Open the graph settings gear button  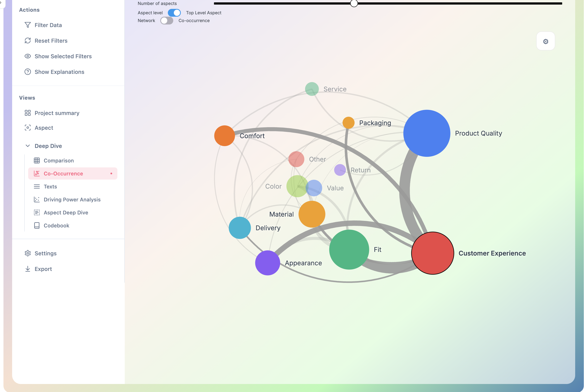(x=545, y=41)
